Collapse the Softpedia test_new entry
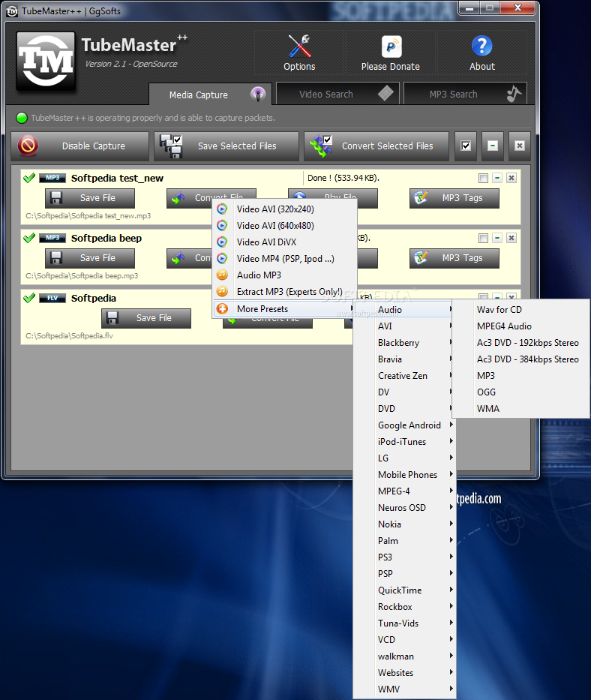 pyautogui.click(x=497, y=178)
